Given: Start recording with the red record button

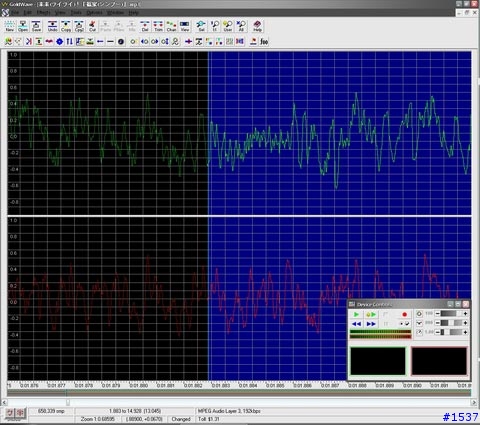Looking at the screenshot, I should tap(404, 314).
